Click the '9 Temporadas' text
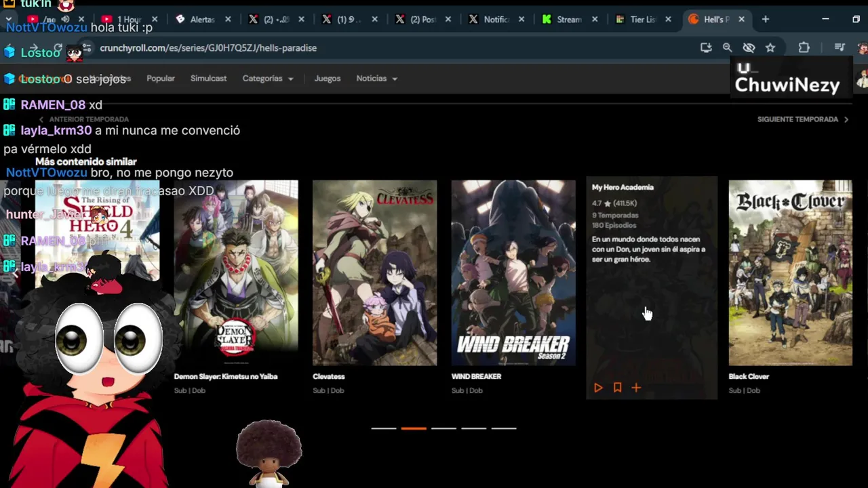 [615, 216]
